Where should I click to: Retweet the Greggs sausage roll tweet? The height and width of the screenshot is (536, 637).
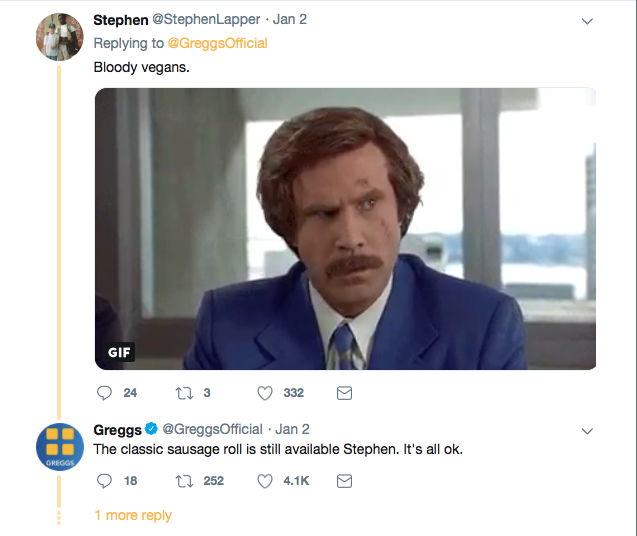(182, 481)
